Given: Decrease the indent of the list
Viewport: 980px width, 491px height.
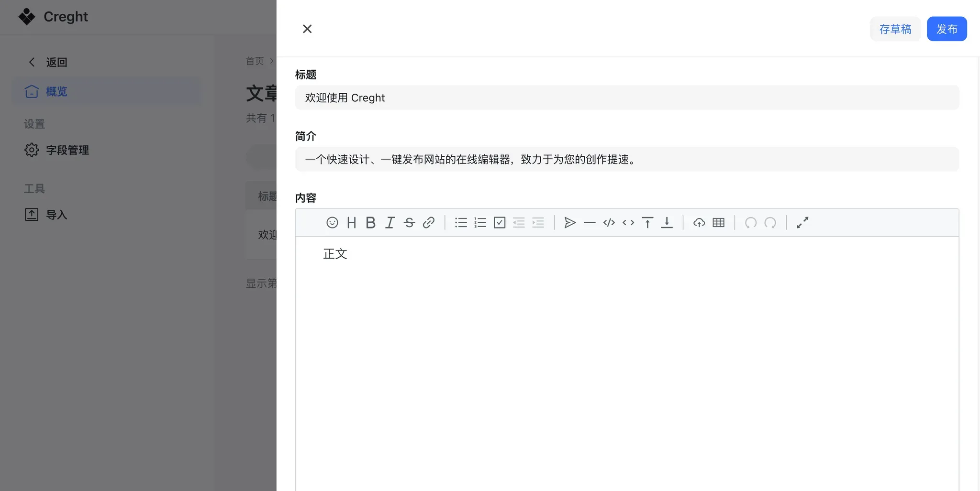Looking at the screenshot, I should 519,222.
